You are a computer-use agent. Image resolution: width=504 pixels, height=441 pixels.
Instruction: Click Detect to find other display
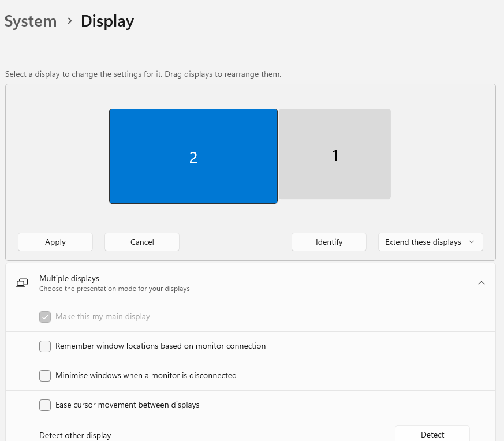tap(432, 434)
